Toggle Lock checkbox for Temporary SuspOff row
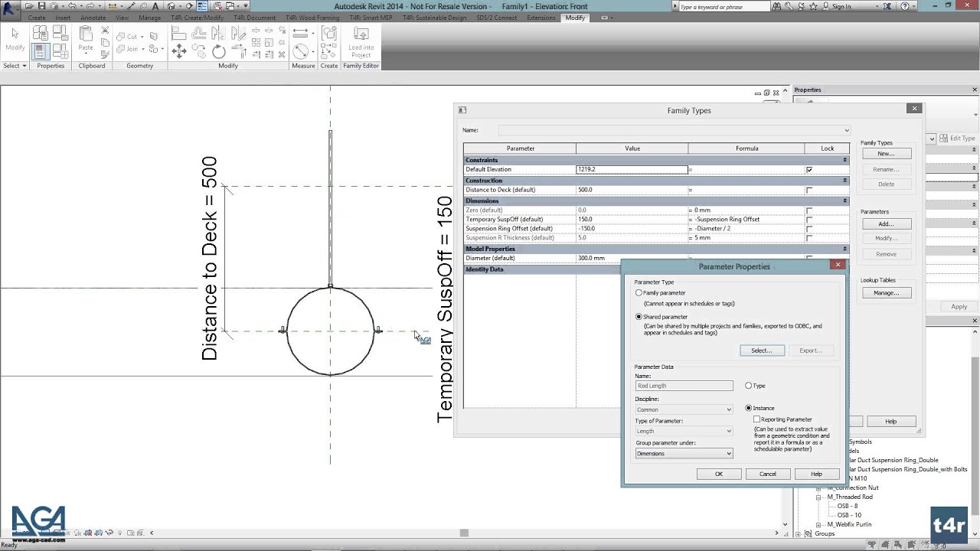Viewport: 980px width, 551px height. coord(809,220)
